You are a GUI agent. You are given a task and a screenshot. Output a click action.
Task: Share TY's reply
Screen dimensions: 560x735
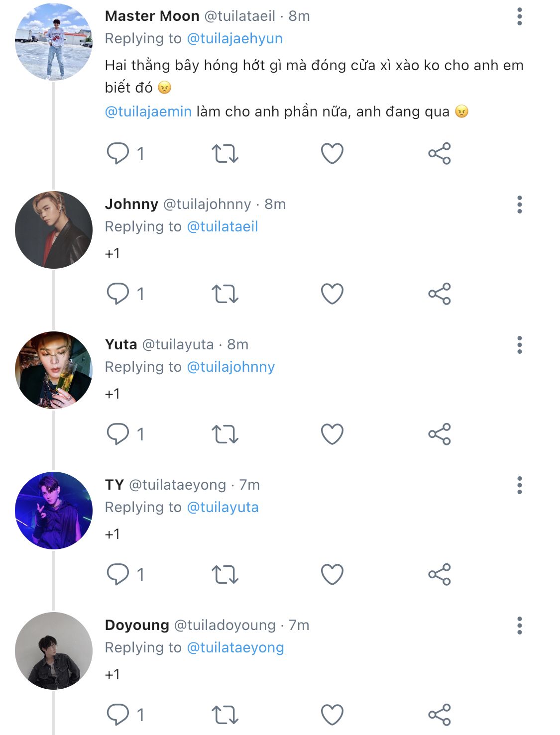439,574
